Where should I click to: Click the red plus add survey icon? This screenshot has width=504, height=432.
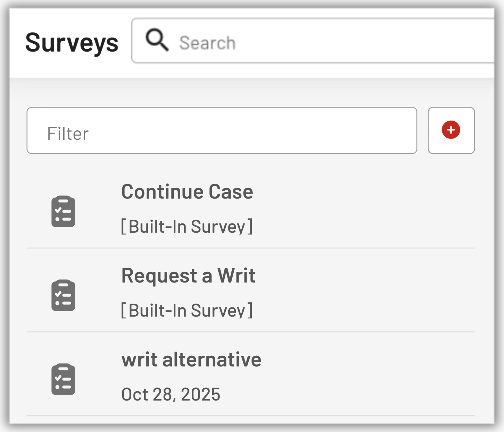click(451, 130)
